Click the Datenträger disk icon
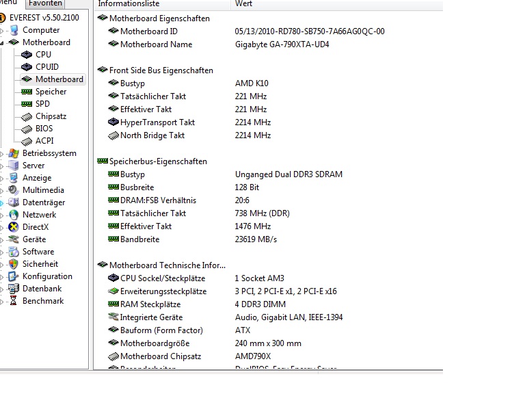This screenshot has height=420, width=525. (14, 202)
